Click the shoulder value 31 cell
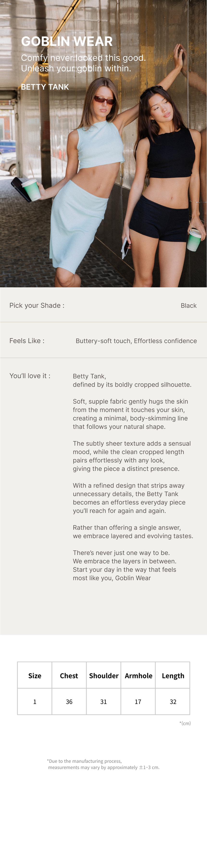Screen dimensions: 207x868 coord(103,702)
